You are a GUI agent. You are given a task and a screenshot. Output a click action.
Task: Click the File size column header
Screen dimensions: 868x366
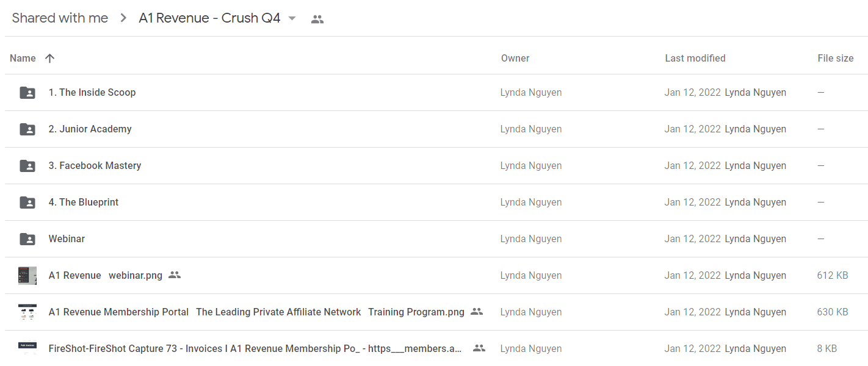point(836,59)
